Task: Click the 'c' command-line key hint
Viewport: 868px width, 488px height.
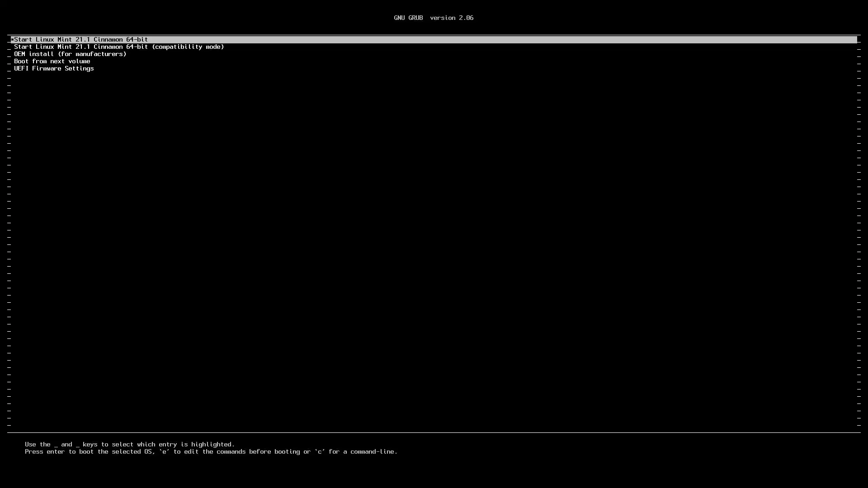Action: pos(320,452)
